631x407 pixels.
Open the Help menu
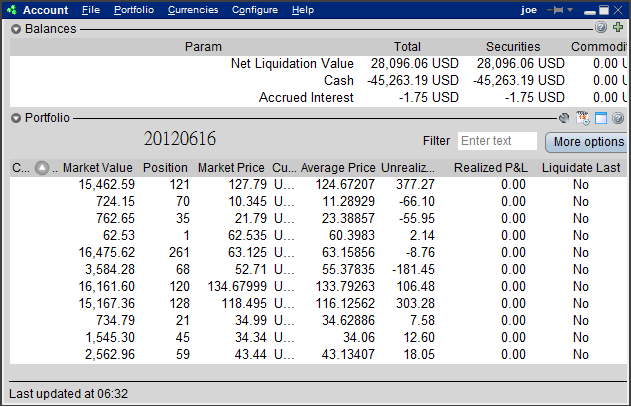[x=303, y=10]
